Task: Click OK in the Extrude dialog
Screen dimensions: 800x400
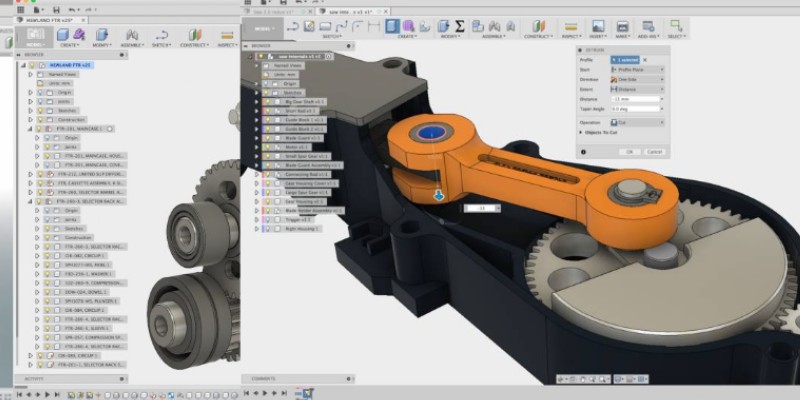Action: tap(629, 152)
